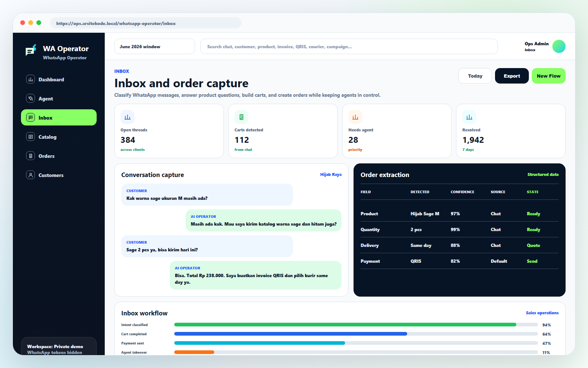Select the Inbox sidebar icon
This screenshot has height=368, width=588.
tap(31, 117)
